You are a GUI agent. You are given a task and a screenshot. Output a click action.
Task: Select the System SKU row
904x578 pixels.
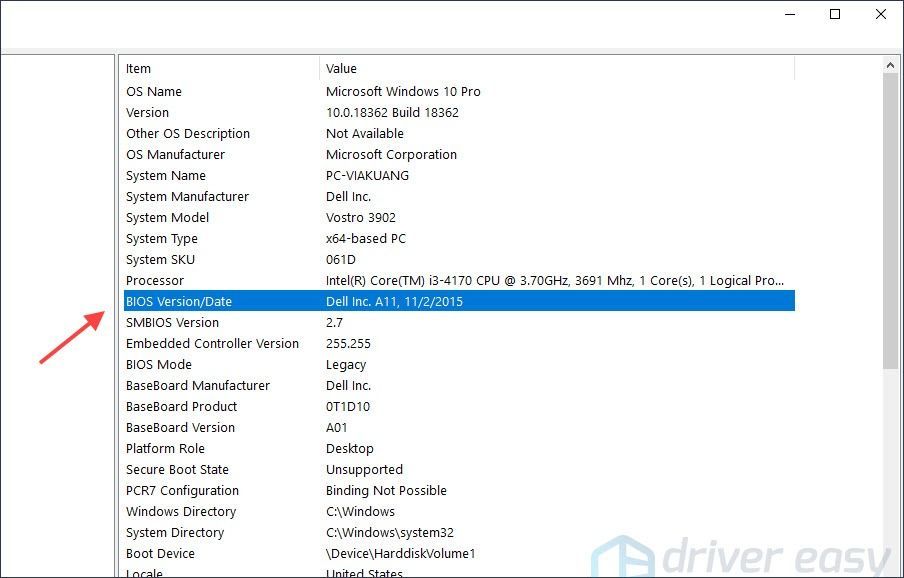point(459,260)
